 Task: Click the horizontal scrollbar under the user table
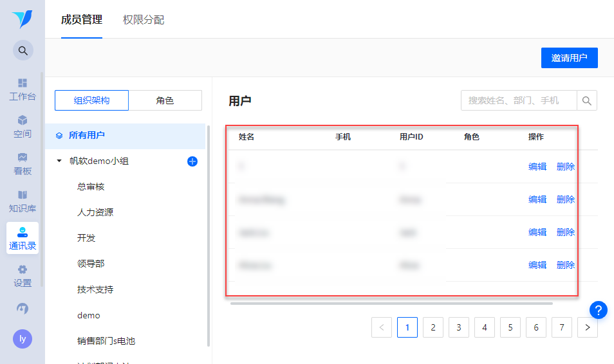[391, 304]
